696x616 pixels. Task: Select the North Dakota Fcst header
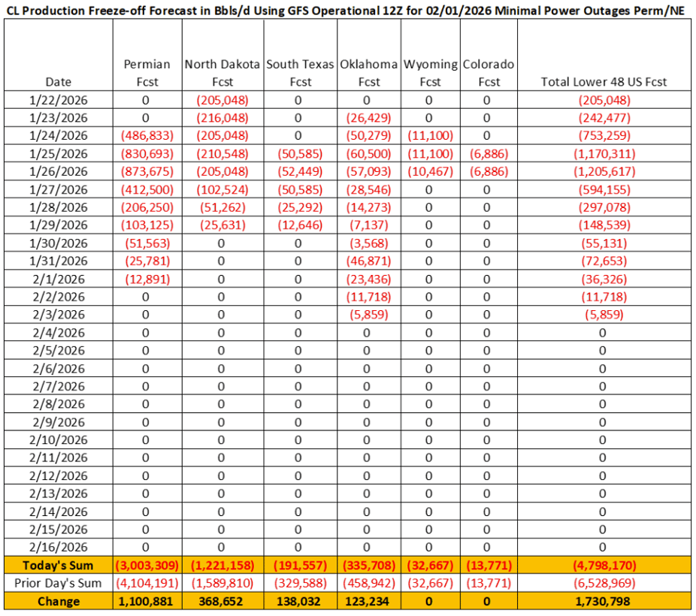click(x=222, y=73)
